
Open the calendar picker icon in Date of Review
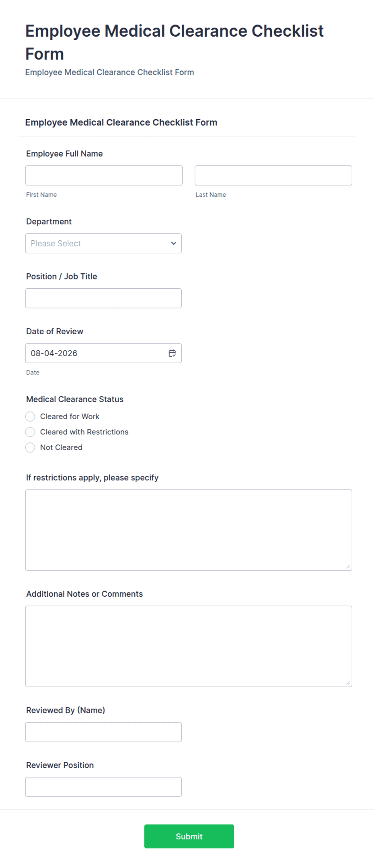tap(172, 353)
